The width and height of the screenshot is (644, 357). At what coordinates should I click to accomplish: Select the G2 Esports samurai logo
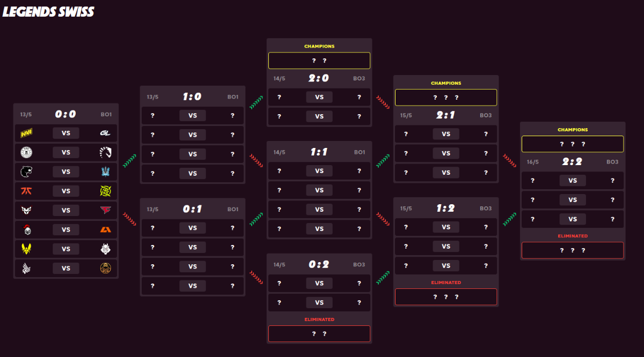point(105,249)
